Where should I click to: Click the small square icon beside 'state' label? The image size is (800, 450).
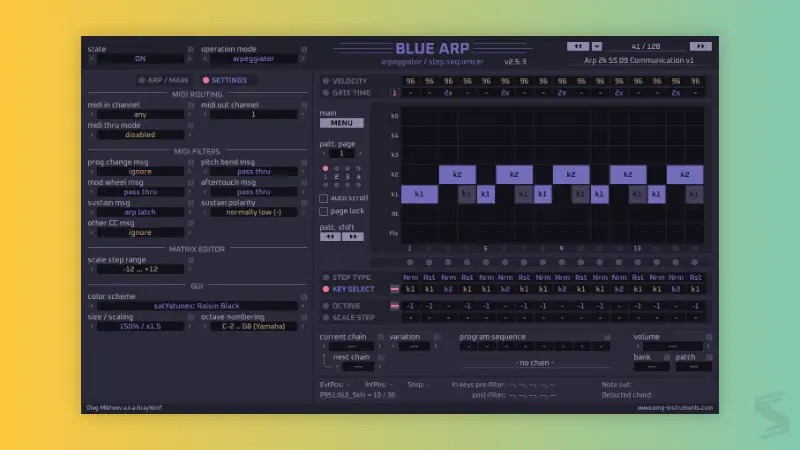coord(191,49)
